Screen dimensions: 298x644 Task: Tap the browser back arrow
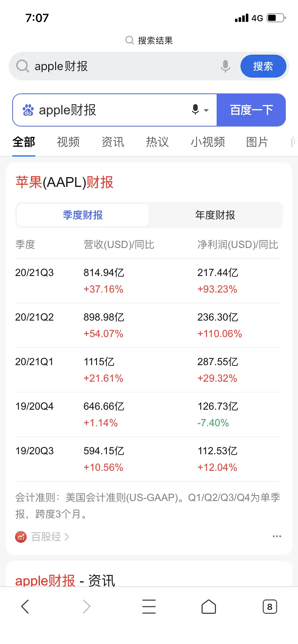[25, 606]
